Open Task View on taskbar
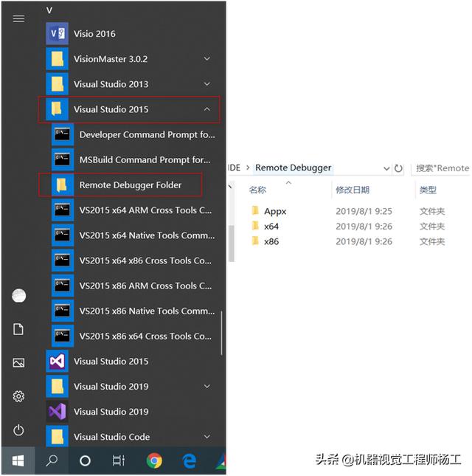The width and height of the screenshot is (472, 476). point(119,461)
